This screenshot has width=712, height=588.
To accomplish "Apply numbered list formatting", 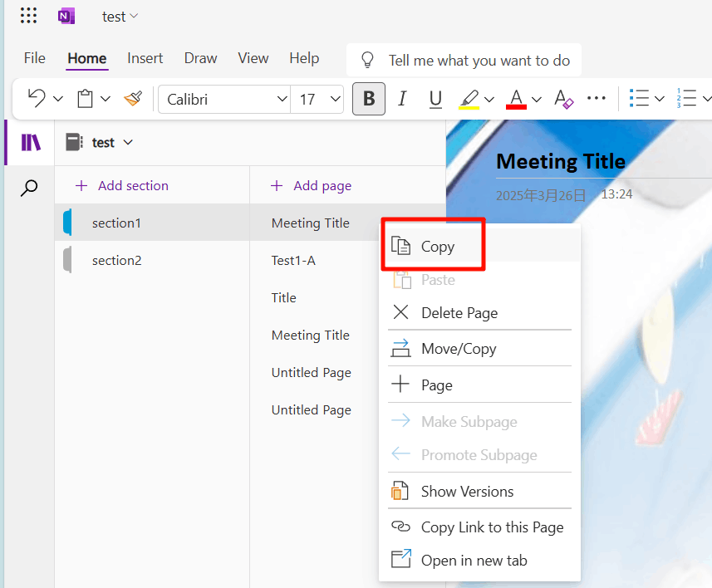I will pos(688,98).
